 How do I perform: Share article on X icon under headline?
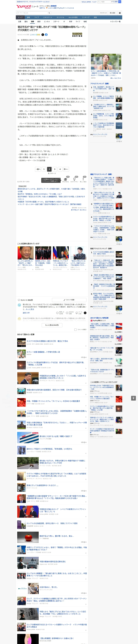(43, 35)
